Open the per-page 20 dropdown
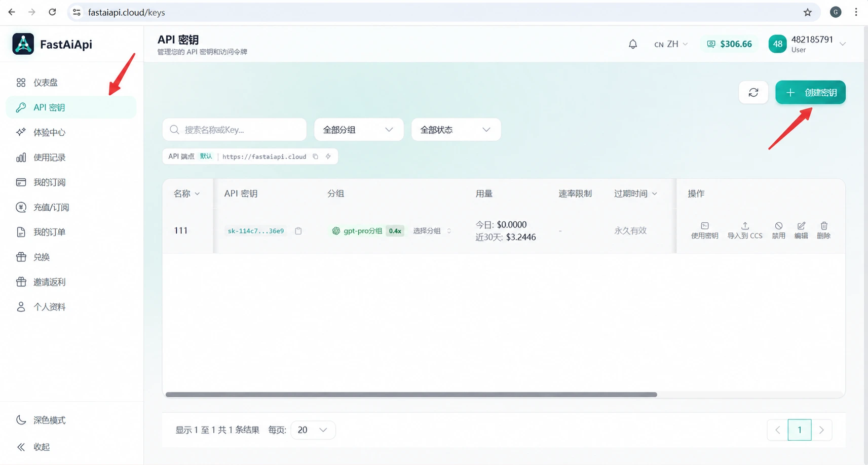 [313, 430]
